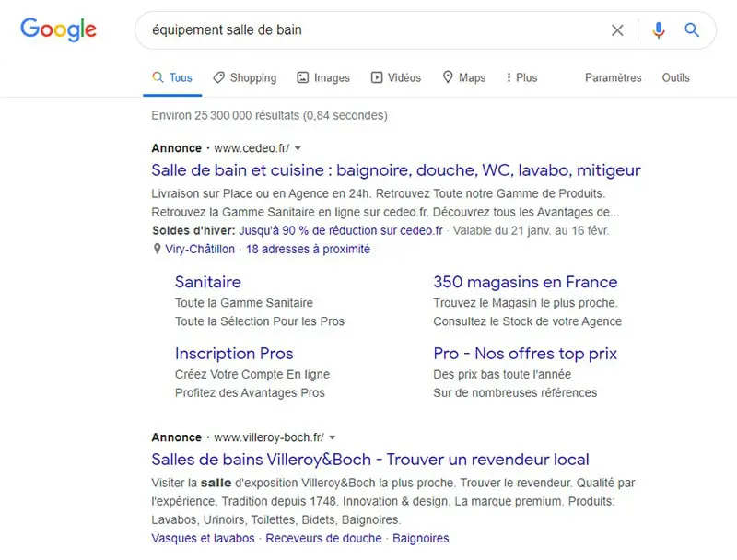The height and width of the screenshot is (560, 737).
Task: Click Trouvez le Magasin le plus proche text
Action: click(525, 303)
